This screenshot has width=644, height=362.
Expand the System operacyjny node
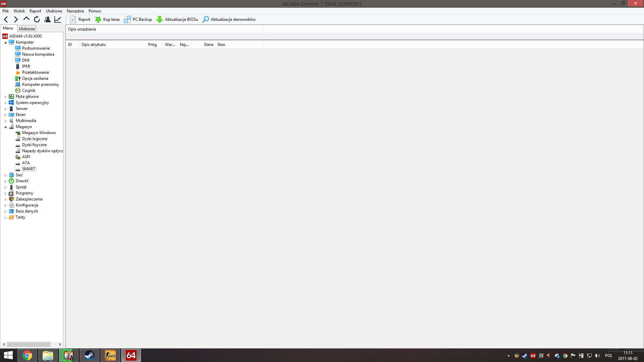5,103
